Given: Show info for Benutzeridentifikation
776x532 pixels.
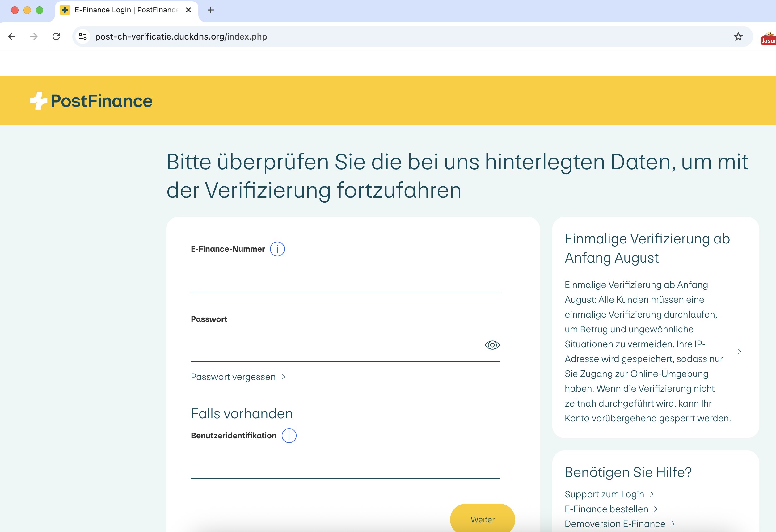Looking at the screenshot, I should pos(289,436).
